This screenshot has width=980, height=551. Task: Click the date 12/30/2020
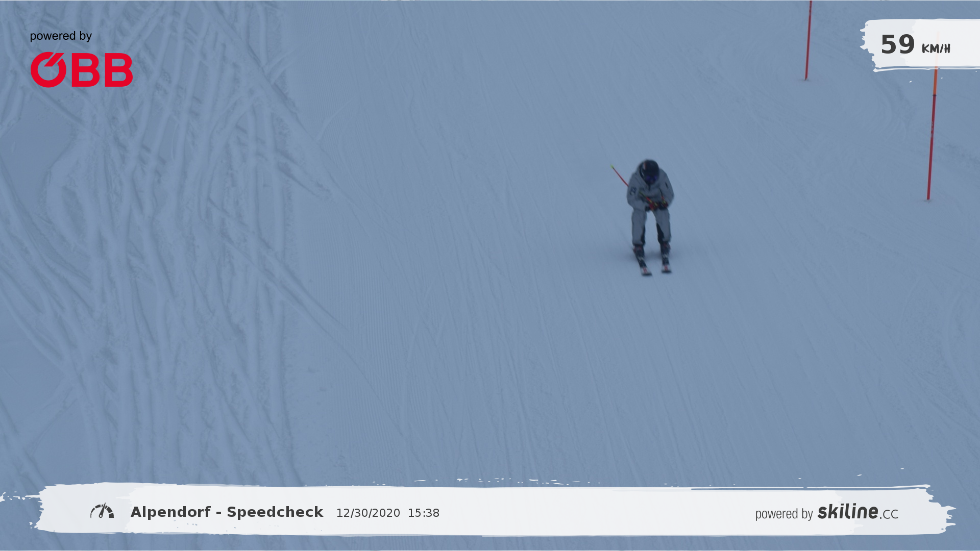click(x=367, y=513)
